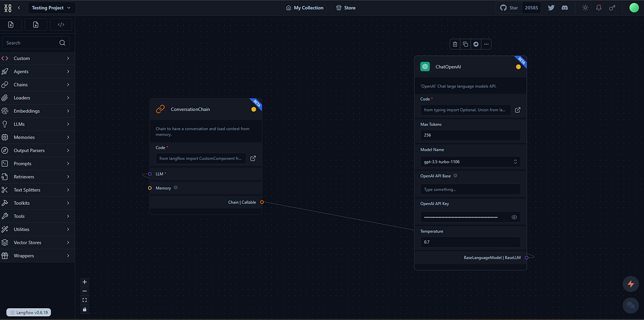Run the flow with the lightning icon

pyautogui.click(x=631, y=283)
